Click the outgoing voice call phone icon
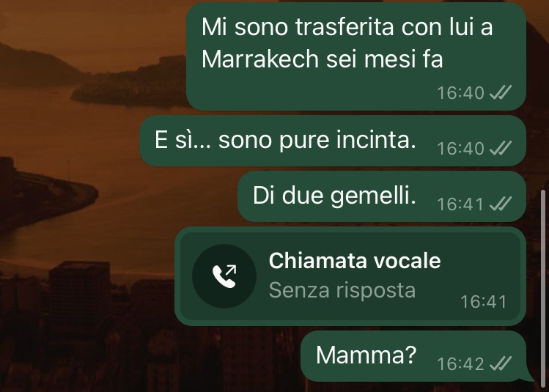Screen dimensions: 549x392 pos(224,276)
